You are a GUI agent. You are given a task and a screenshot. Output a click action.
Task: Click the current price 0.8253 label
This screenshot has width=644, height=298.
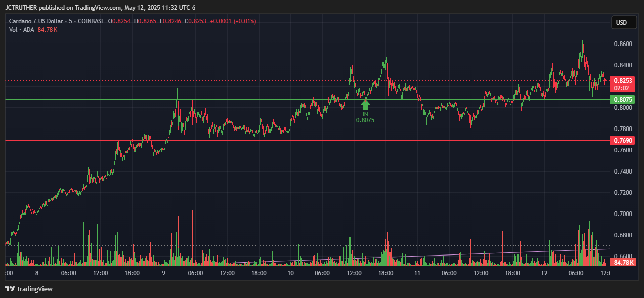coord(623,80)
